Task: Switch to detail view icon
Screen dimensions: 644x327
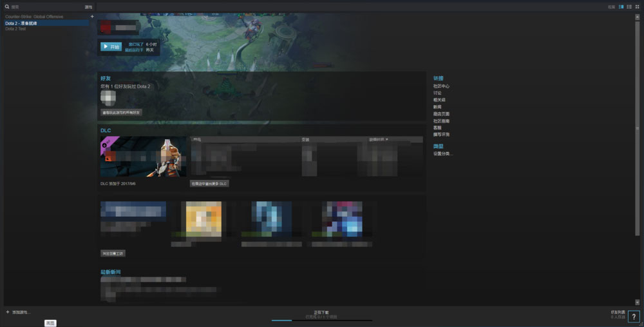Action: point(621,7)
